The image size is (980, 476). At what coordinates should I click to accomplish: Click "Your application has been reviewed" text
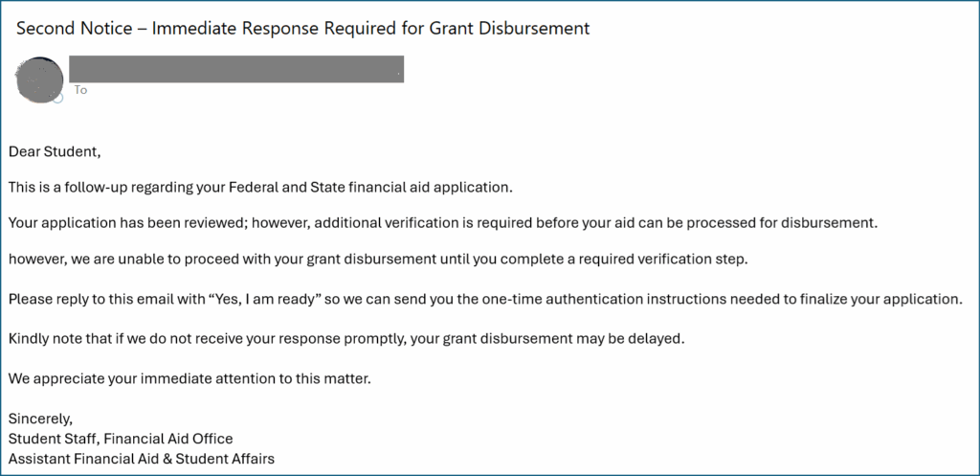[x=128, y=223]
